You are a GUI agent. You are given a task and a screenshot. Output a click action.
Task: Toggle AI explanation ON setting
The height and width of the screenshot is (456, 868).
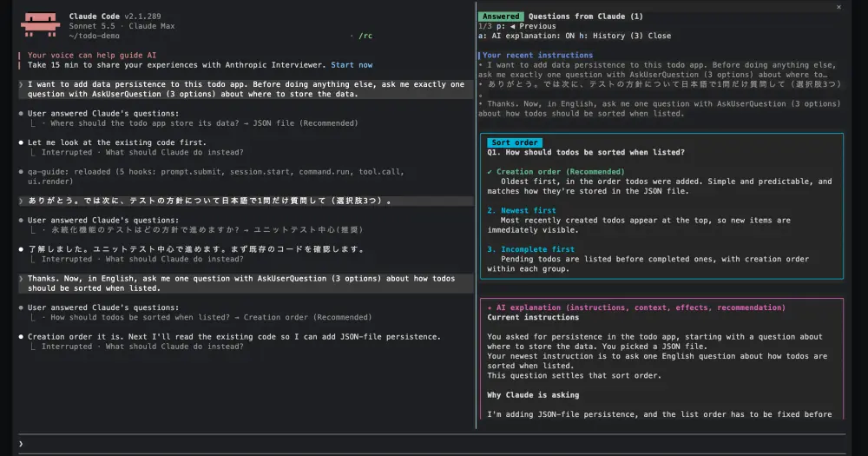click(x=527, y=36)
